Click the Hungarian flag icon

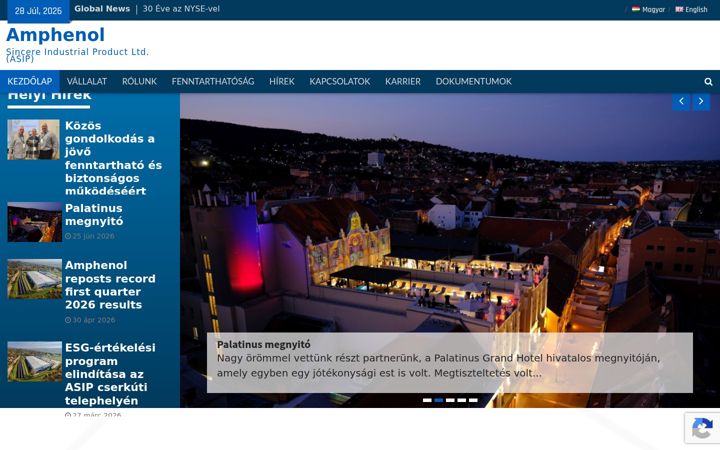[636, 9]
